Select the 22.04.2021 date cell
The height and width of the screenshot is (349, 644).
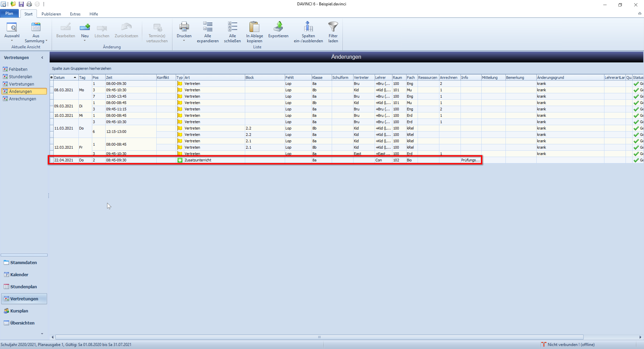[66, 160]
